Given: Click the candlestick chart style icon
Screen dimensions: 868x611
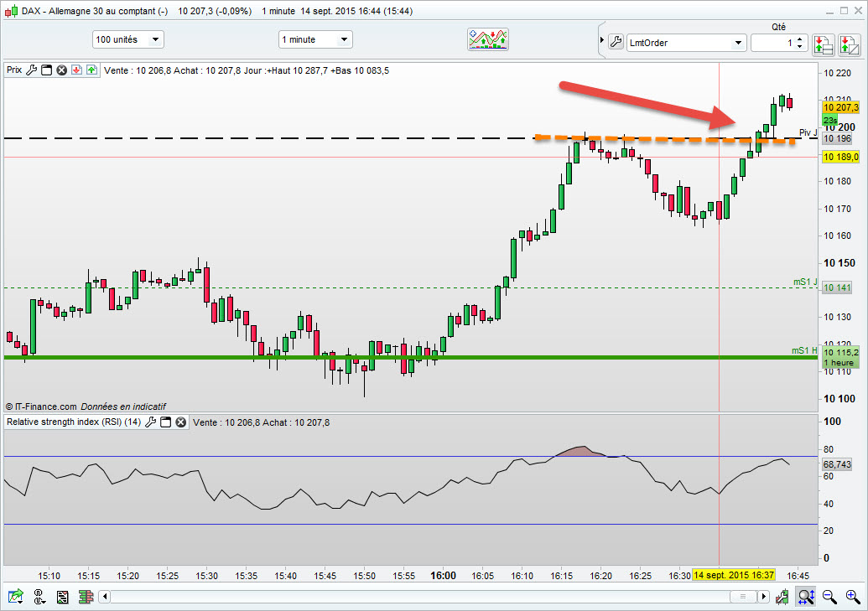Looking at the screenshot, I should pyautogui.click(x=782, y=597).
